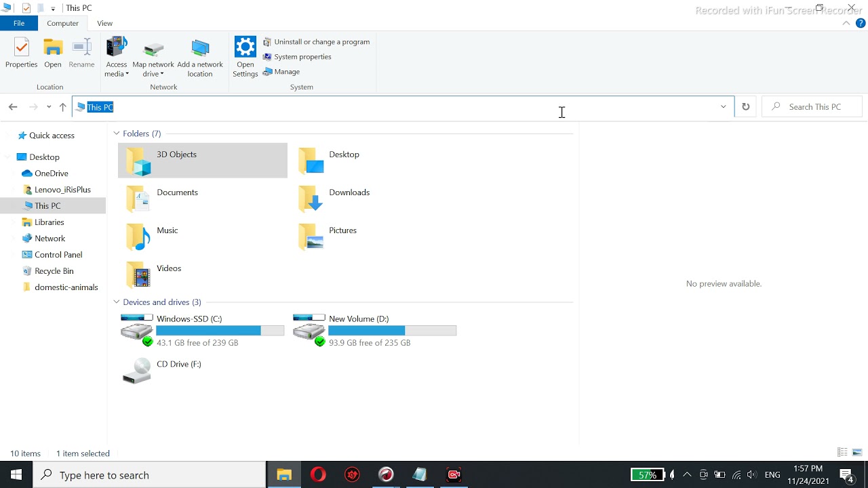This screenshot has width=868, height=488.
Task: Click the taskbar search box
Action: coord(149,475)
